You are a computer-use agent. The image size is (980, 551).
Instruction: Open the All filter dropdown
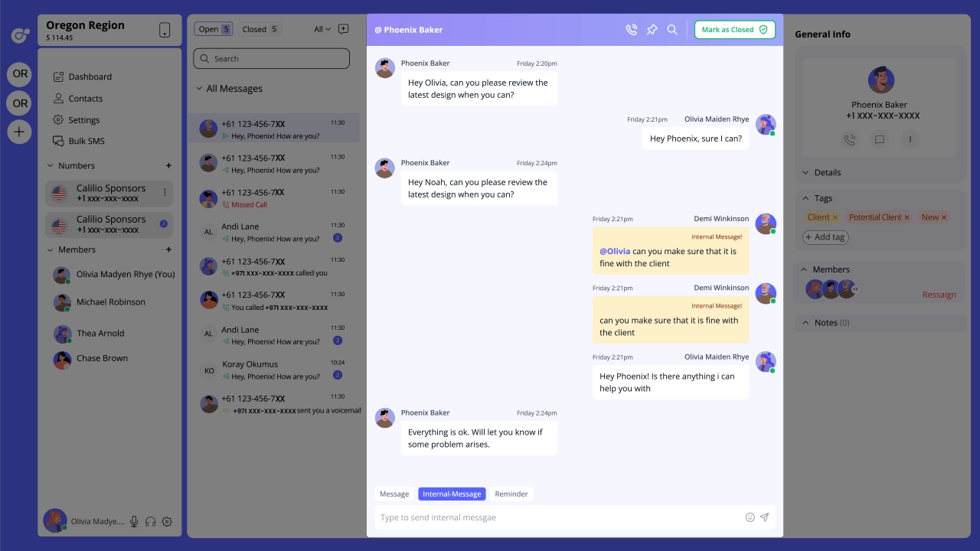322,29
